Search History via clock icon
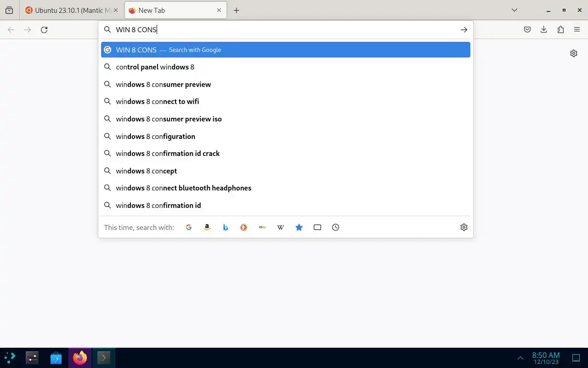The height and width of the screenshot is (368, 588). coord(336,227)
